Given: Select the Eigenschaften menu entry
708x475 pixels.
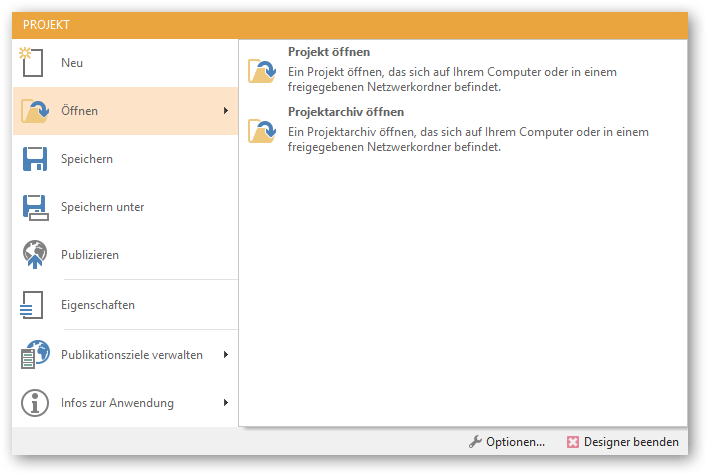Looking at the screenshot, I should [98, 305].
